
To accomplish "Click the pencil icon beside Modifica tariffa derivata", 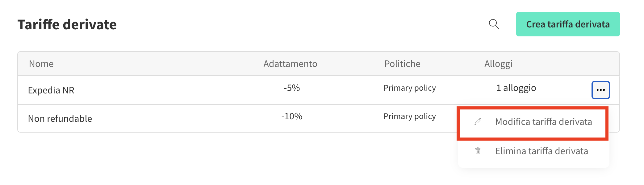I will [x=478, y=121].
